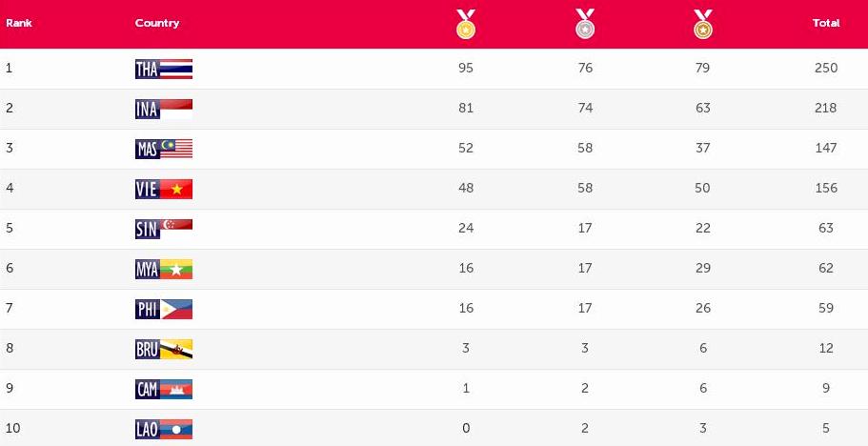Click the Malaysia MAS flag icon
The image size is (868, 446).
pos(164,149)
